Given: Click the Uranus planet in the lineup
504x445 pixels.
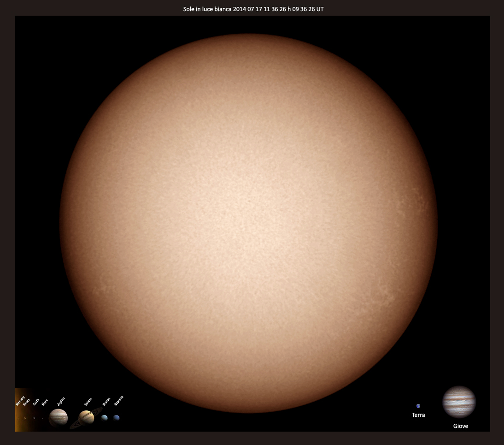Looking at the screenshot, I should (x=105, y=418).
